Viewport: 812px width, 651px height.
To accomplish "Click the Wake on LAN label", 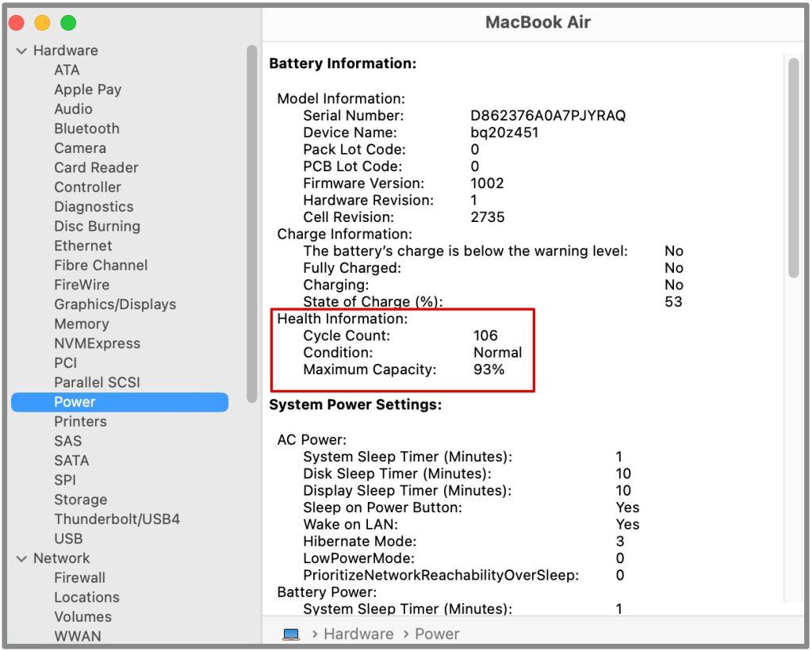I will click(350, 525).
